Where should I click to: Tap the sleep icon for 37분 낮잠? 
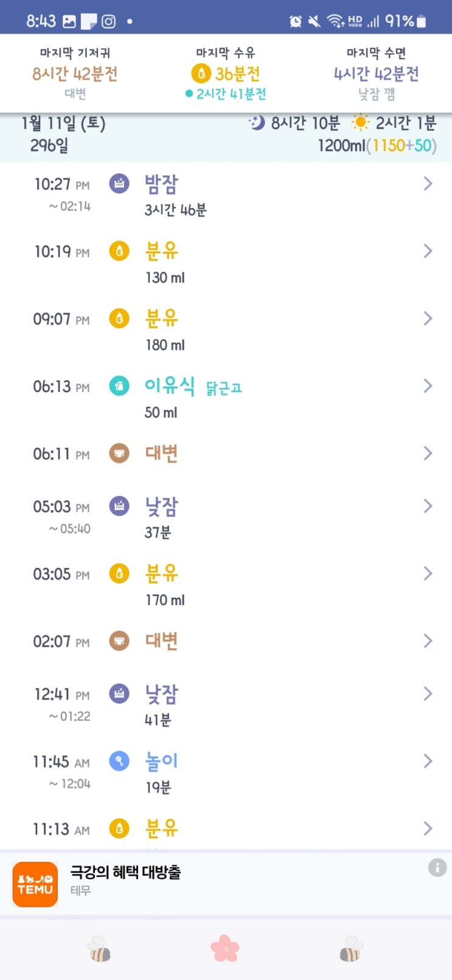point(119,506)
